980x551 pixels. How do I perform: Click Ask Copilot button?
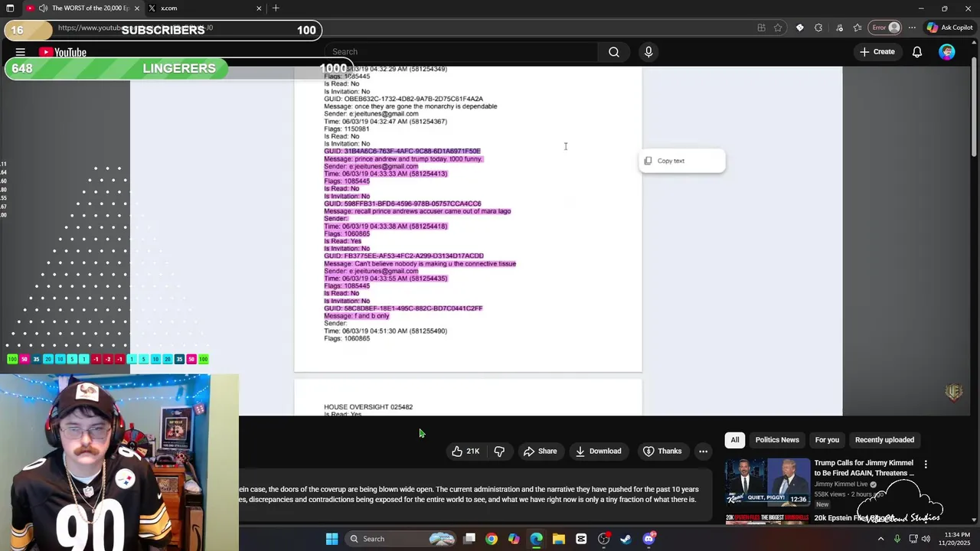coord(950,28)
